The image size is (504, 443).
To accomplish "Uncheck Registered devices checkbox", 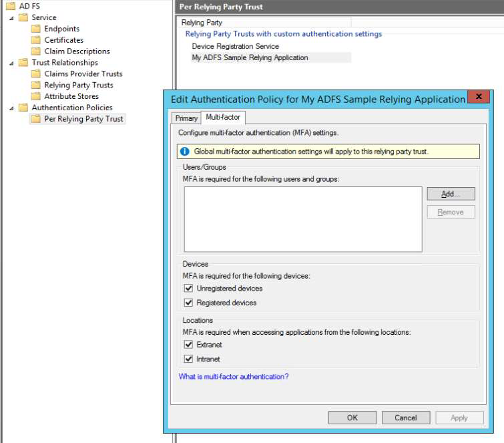I will pyautogui.click(x=188, y=303).
